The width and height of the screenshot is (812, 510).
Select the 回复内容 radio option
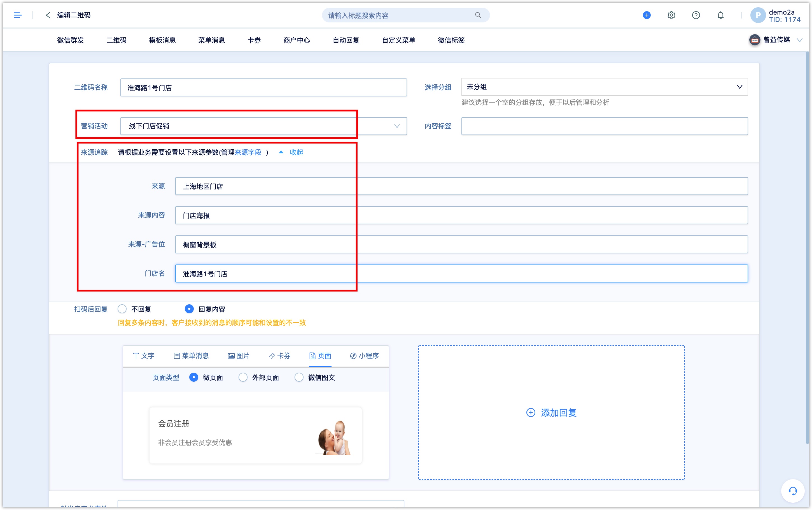(x=189, y=309)
